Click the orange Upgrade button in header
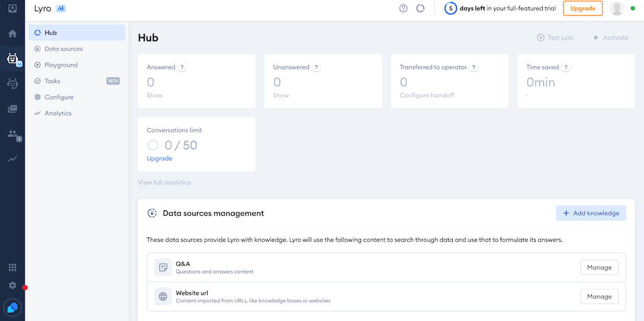This screenshot has width=644, height=321. 583,8
